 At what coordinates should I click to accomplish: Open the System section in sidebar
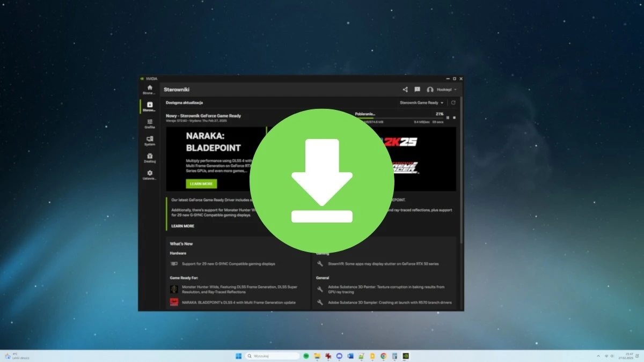(x=150, y=141)
